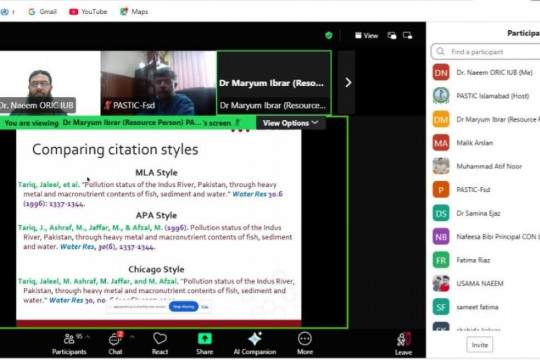Image resolution: width=540 pixels, height=360 pixels.
Task: Select Dr Maryum Ibrar video thumbnail
Action: click(274, 83)
